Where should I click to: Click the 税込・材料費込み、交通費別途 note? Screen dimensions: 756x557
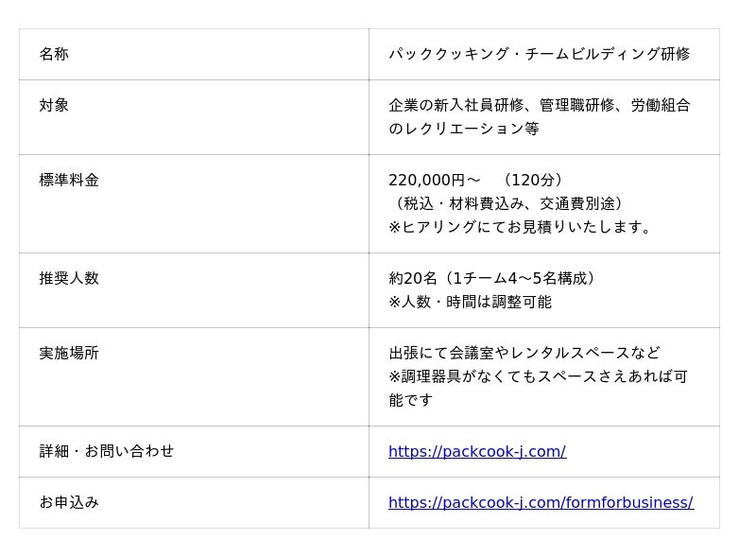tap(507, 204)
